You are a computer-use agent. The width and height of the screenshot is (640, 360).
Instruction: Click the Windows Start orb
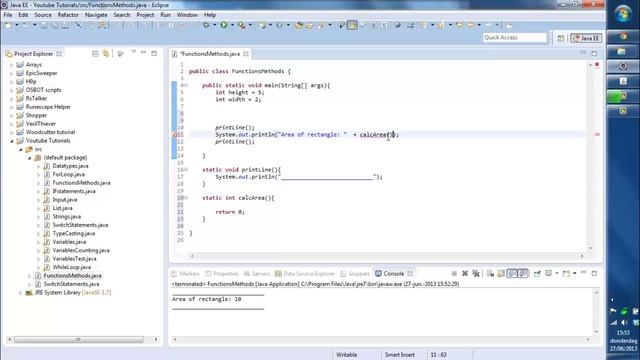pos(623,14)
